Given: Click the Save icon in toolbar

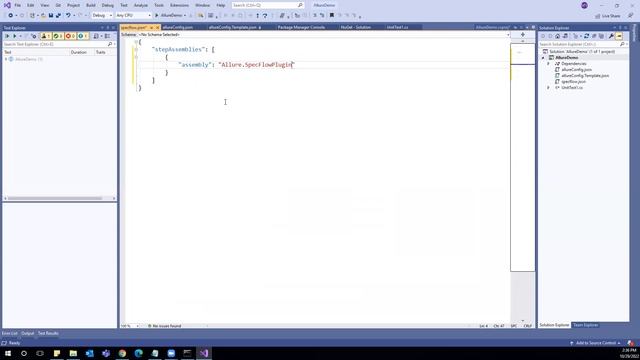Looking at the screenshot, I should [51, 16].
